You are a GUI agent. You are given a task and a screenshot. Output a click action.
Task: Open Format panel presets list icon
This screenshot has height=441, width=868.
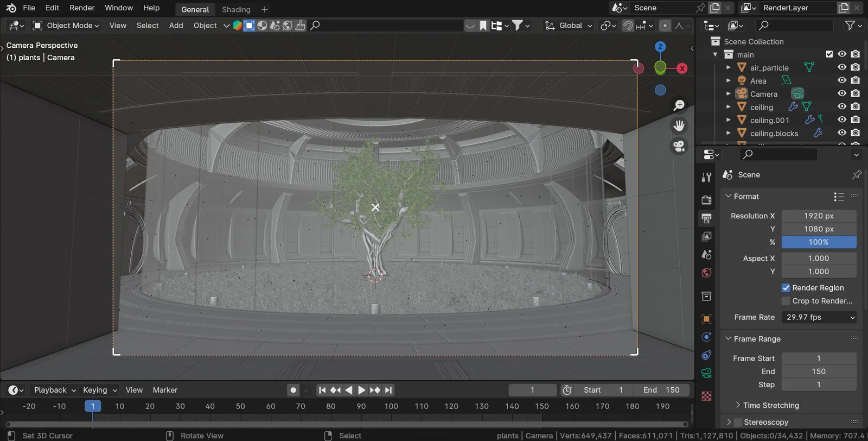(x=839, y=197)
